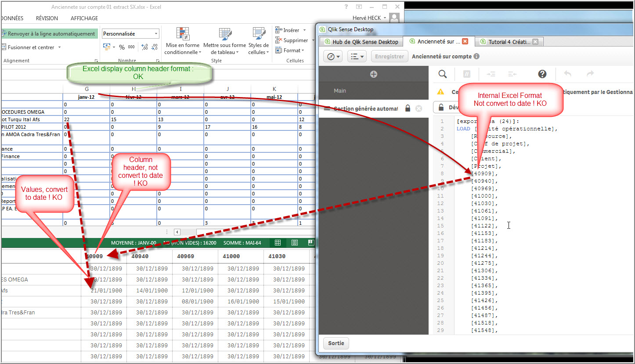Toggle the Renvoyer à la ligne automatiquement option

tap(50, 33)
